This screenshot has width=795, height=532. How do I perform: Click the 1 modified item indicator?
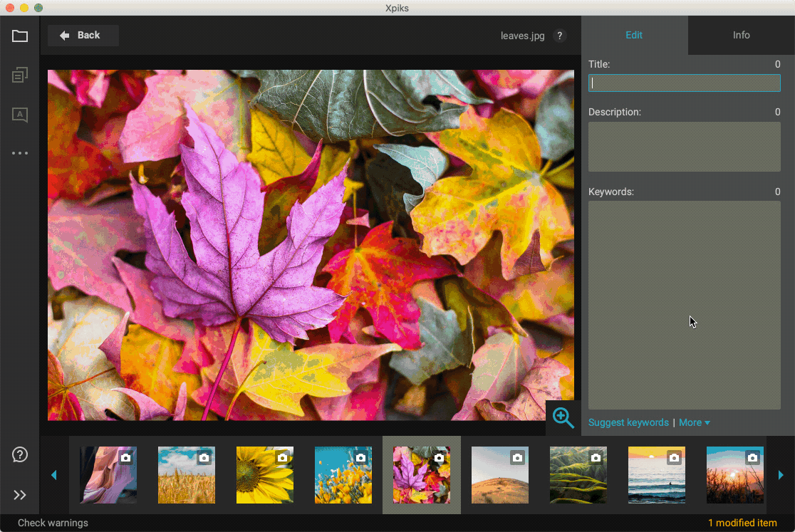(742, 523)
